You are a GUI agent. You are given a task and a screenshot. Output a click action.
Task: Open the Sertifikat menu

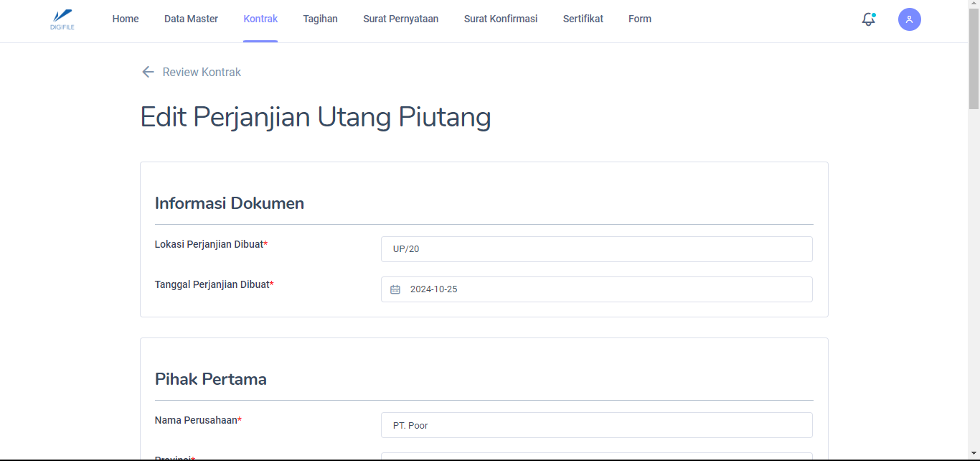click(x=583, y=19)
